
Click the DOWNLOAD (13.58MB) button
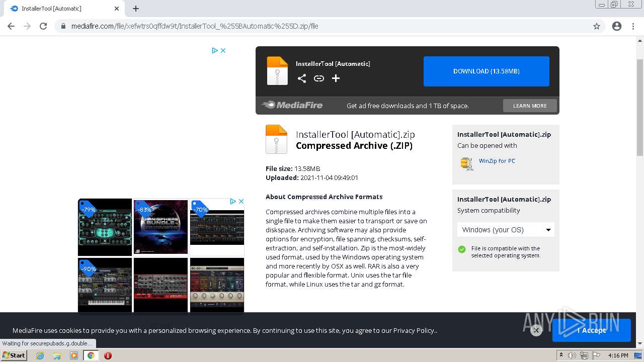(x=487, y=71)
